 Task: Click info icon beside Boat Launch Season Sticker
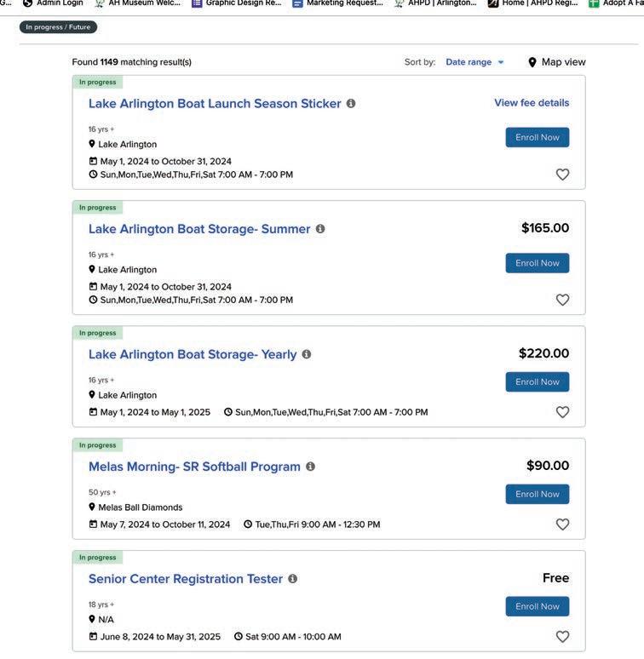[x=351, y=103]
